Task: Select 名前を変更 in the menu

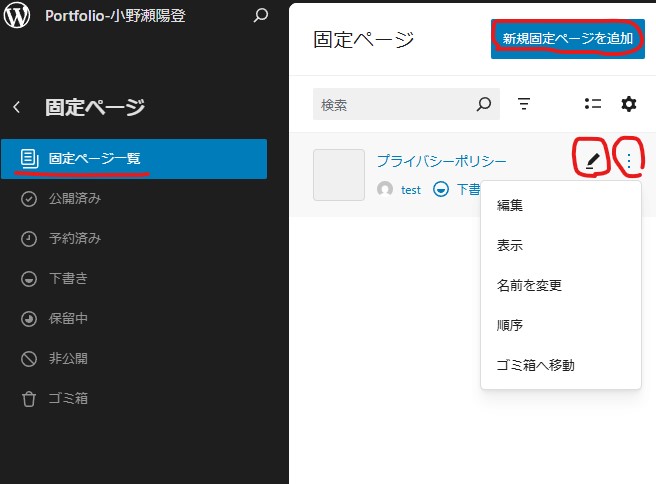Action: click(529, 285)
